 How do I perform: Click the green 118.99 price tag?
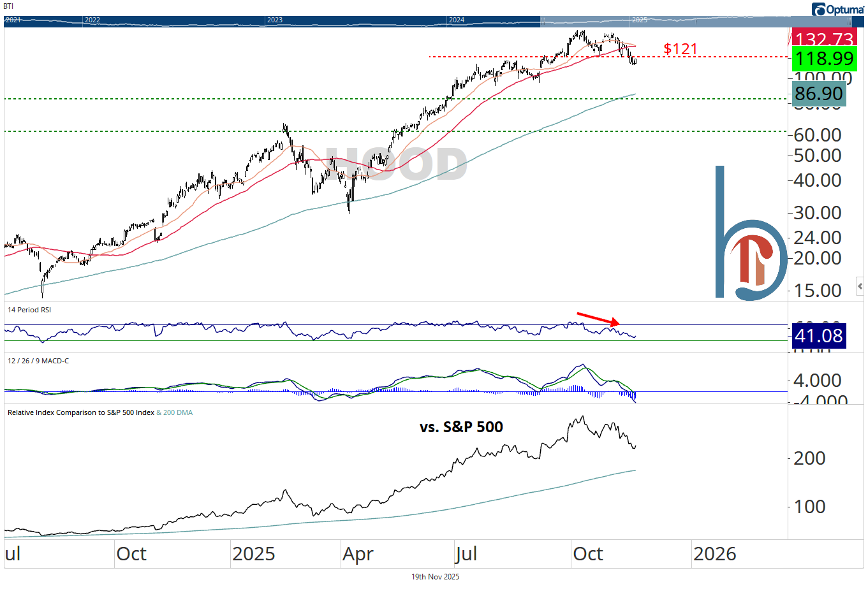[x=824, y=59]
